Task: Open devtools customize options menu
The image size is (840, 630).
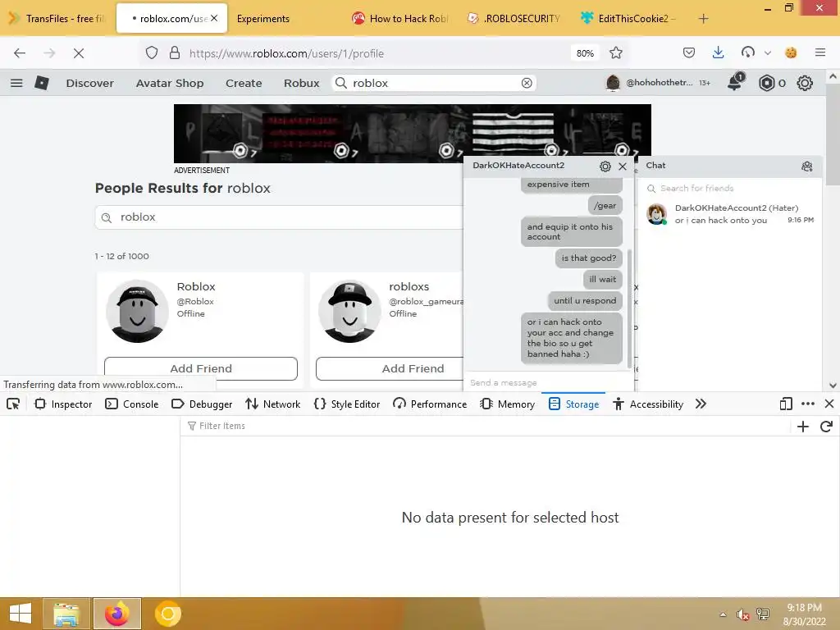Action: pos(808,404)
